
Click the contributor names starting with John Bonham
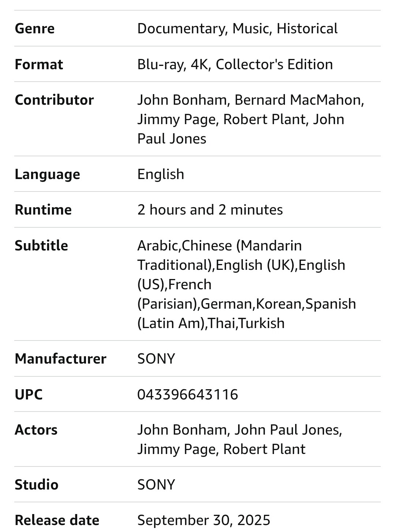point(251,119)
